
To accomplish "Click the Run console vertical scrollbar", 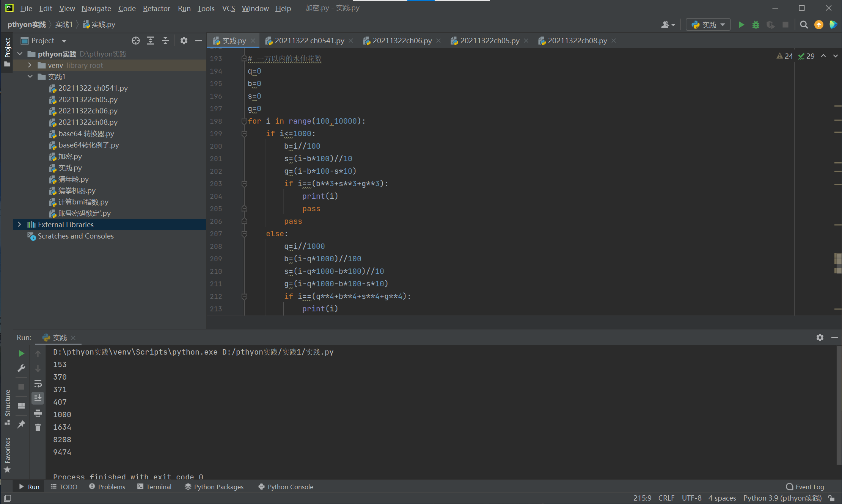I will [x=839, y=406].
